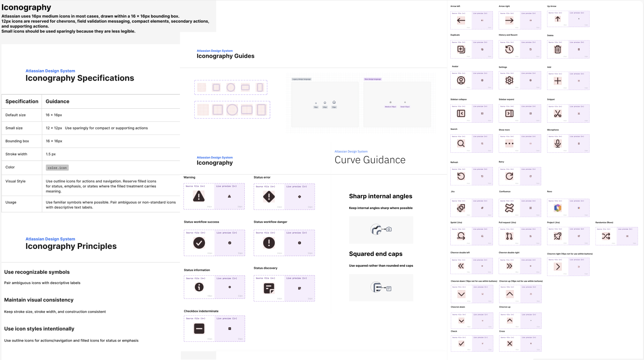Select the large Project (Jira) rocket icon

click(x=558, y=236)
